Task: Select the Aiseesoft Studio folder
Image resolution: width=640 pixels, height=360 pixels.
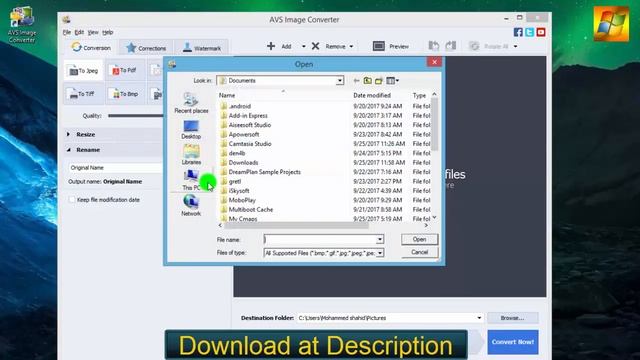Action: pos(250,125)
